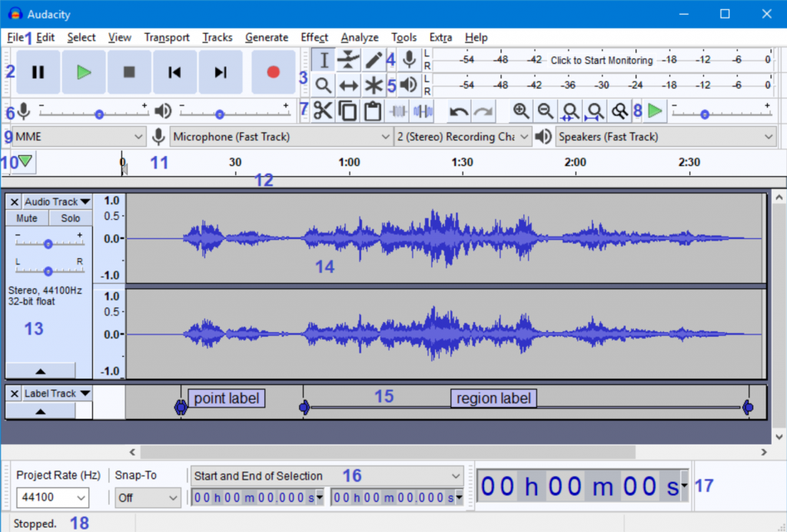Image resolution: width=787 pixels, height=532 pixels.
Task: Open the Generate menu
Action: (x=267, y=37)
